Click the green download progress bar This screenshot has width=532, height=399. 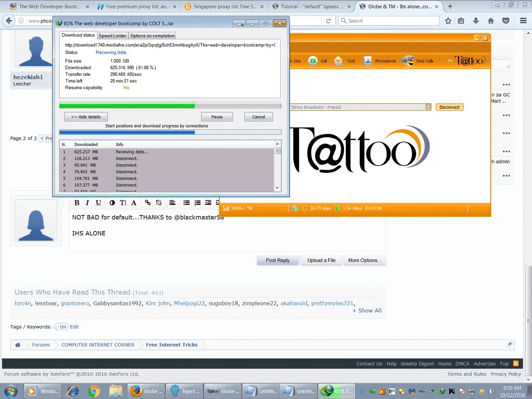[170, 106]
